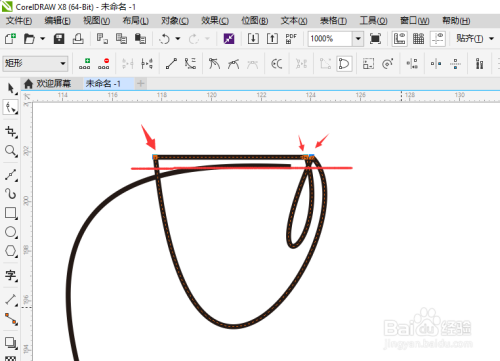Open the 矩形 selection mode dropdown

click(x=35, y=63)
